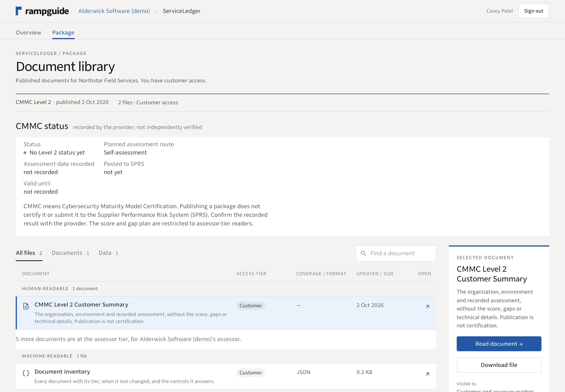Click the Coverage / Format column header
Viewport: 565px width, 392px height.
321,274
